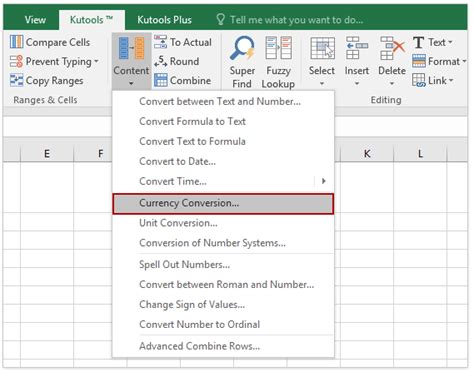Open the Delete cells tool

coord(392,61)
